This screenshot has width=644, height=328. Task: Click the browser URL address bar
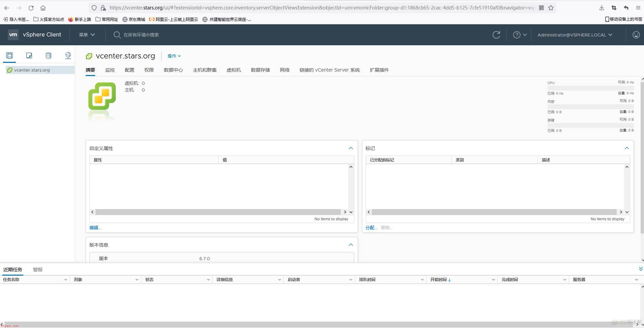click(x=322, y=8)
